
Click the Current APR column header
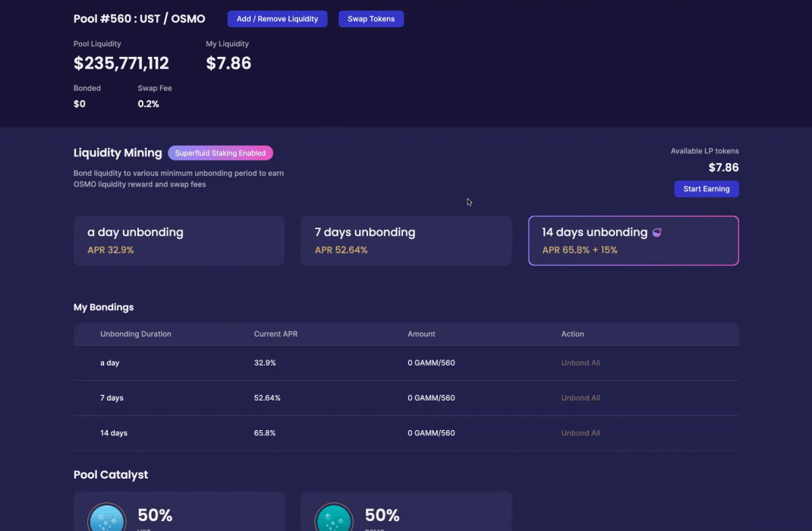pyautogui.click(x=275, y=335)
